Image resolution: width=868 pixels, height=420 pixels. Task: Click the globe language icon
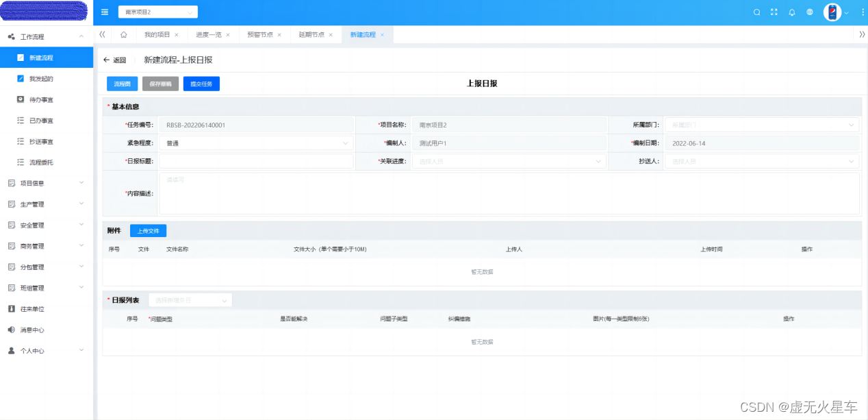810,12
